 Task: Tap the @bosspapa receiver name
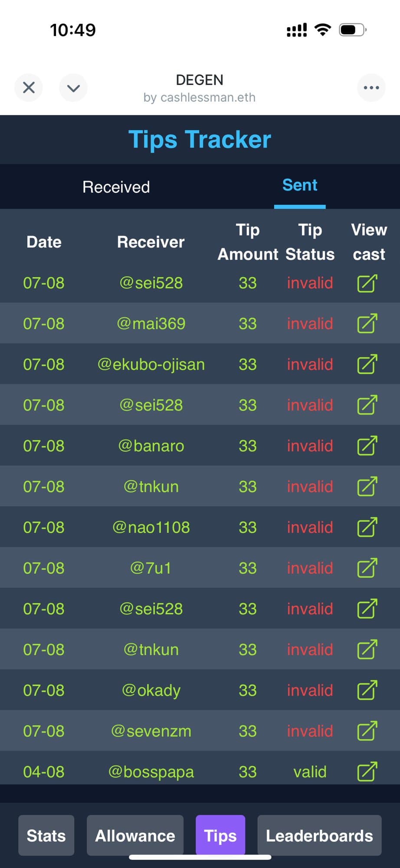coord(151,772)
